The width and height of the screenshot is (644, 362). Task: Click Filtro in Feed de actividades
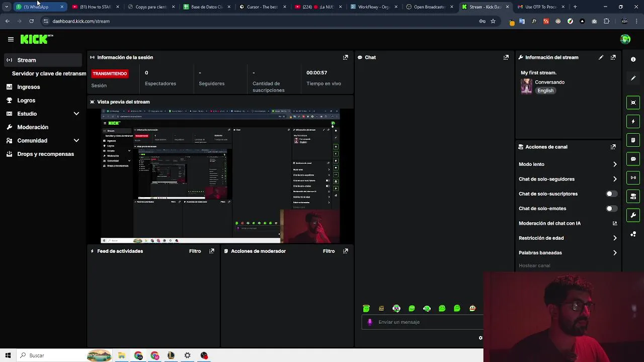(x=195, y=251)
